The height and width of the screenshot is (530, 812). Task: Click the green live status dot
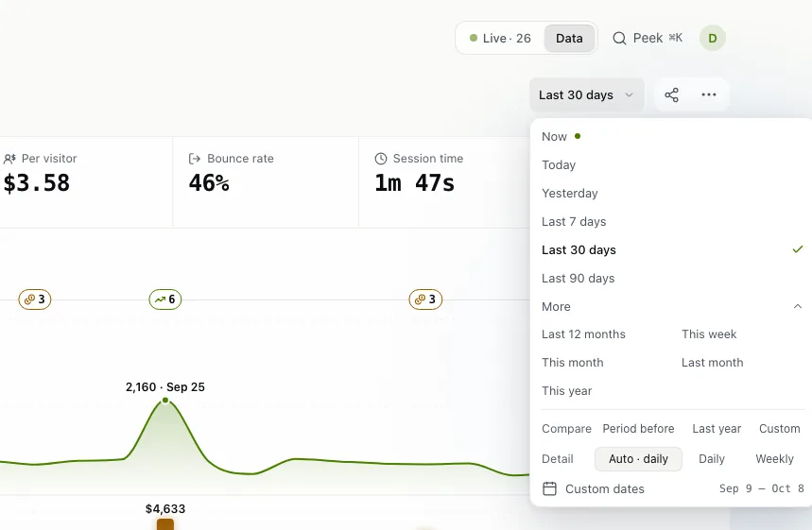point(474,38)
